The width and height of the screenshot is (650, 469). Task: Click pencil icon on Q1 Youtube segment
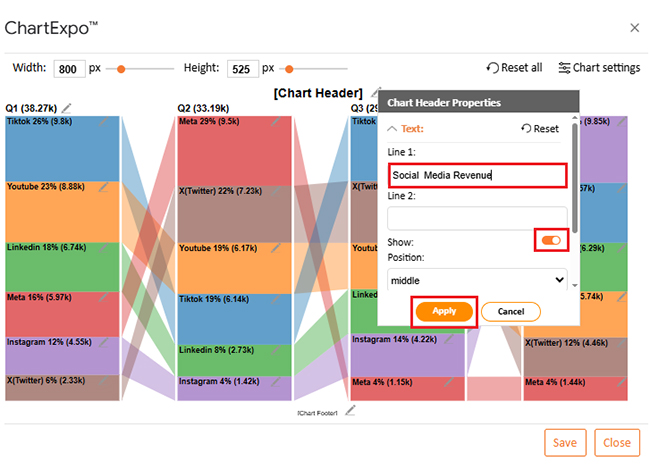click(104, 187)
